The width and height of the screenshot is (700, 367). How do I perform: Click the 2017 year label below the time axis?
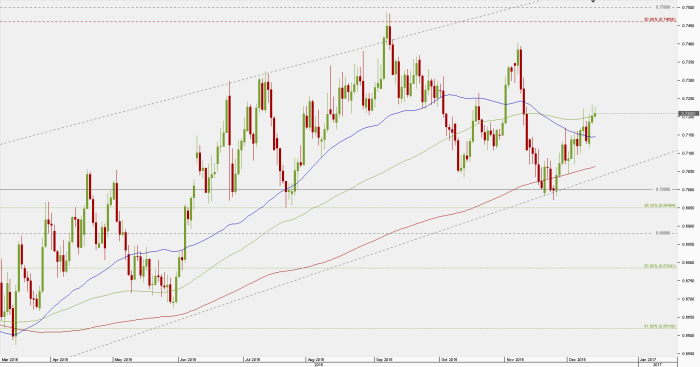pyautogui.click(x=657, y=364)
